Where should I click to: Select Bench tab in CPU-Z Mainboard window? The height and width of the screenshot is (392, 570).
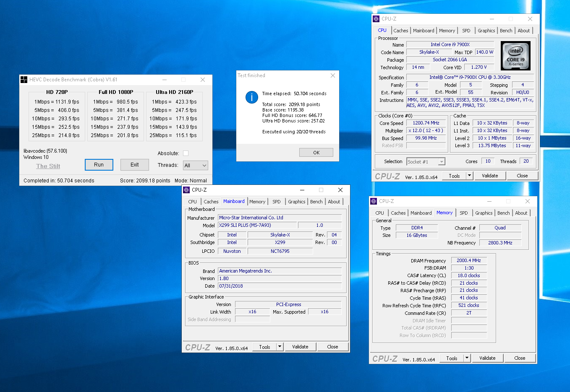(316, 202)
